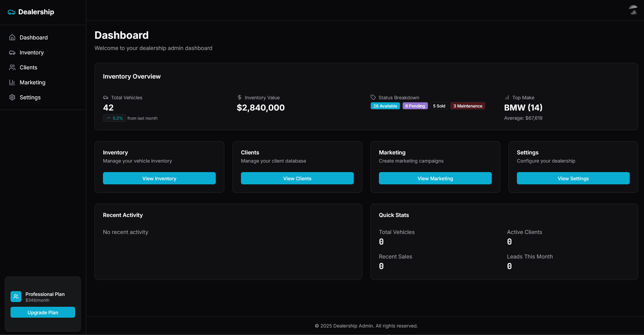Click the Marketing chart icon in sidebar

[x=12, y=82]
